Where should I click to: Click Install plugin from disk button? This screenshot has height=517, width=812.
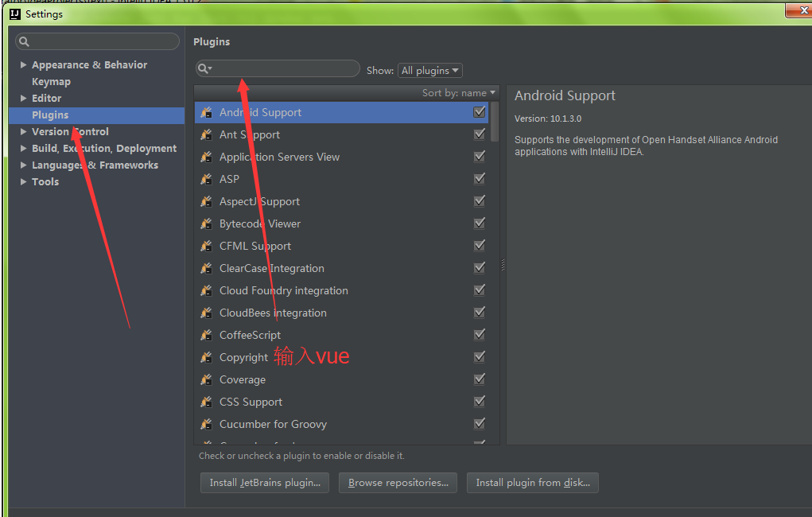coord(532,483)
